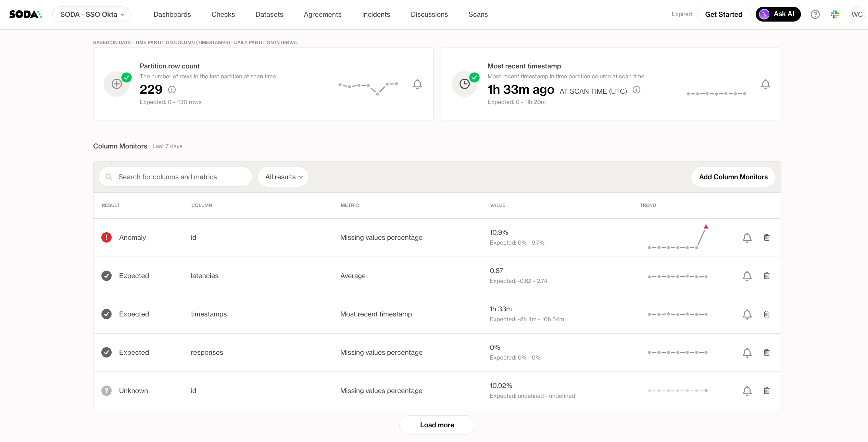
Task: Toggle notification bell for Unknown id row
Action: pyautogui.click(x=747, y=391)
